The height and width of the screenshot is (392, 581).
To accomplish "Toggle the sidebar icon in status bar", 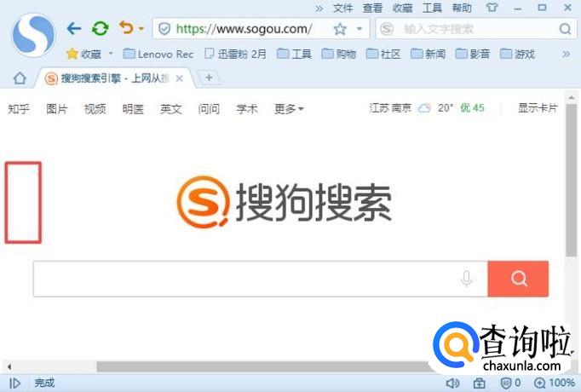I will click(x=14, y=383).
